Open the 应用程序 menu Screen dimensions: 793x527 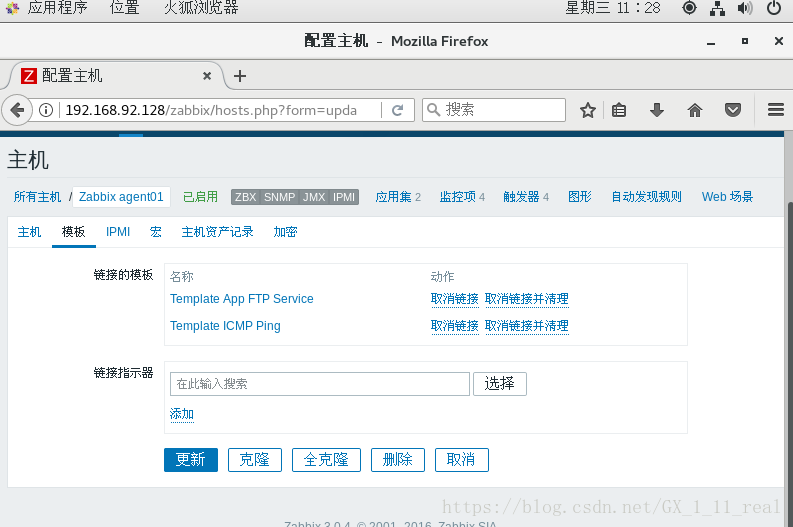[x=57, y=8]
